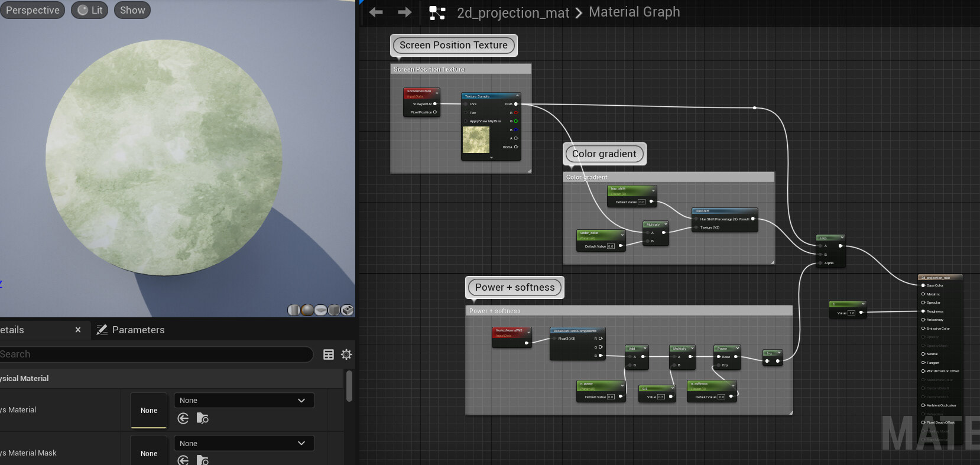Click the Normal input pin

[923, 354]
